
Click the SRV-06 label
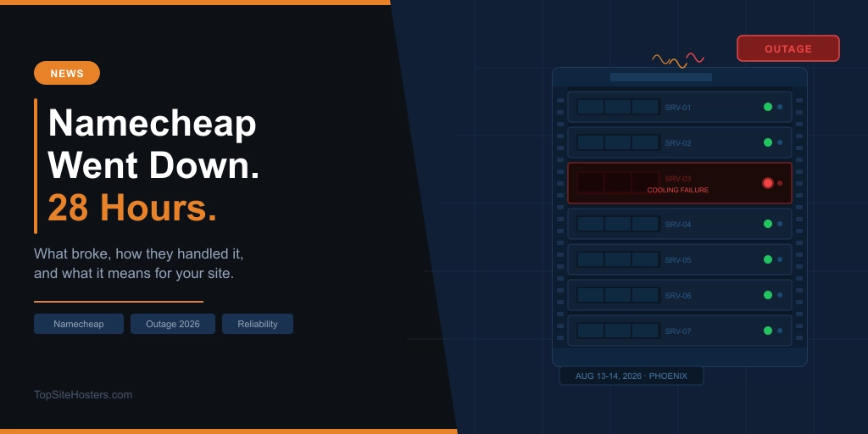pos(678,296)
